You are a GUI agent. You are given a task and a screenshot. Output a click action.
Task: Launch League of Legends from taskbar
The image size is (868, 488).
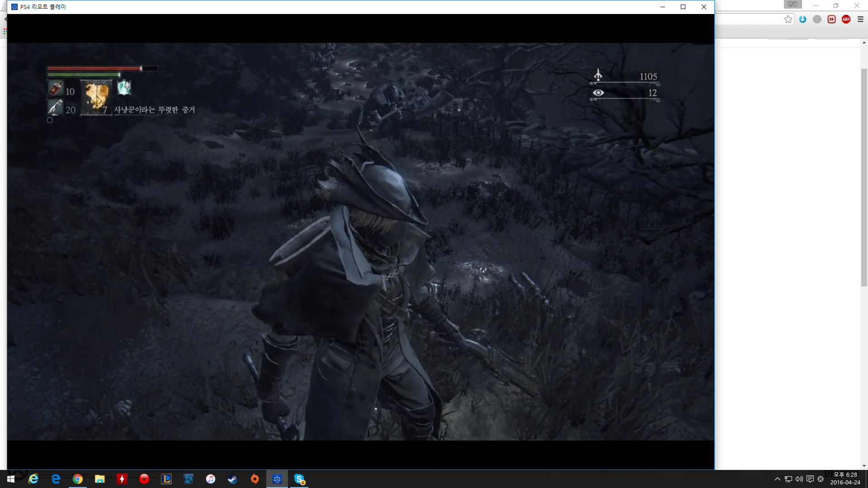click(x=166, y=479)
